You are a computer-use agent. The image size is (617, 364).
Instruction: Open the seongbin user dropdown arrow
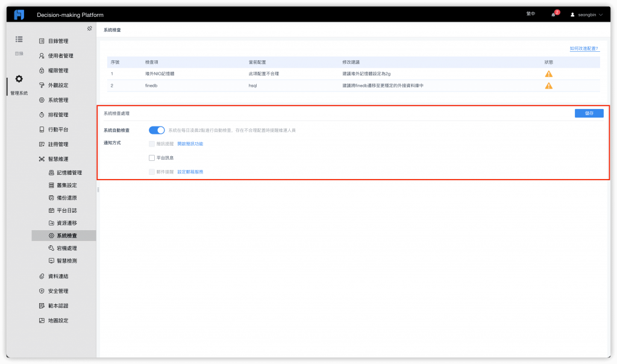601,15
